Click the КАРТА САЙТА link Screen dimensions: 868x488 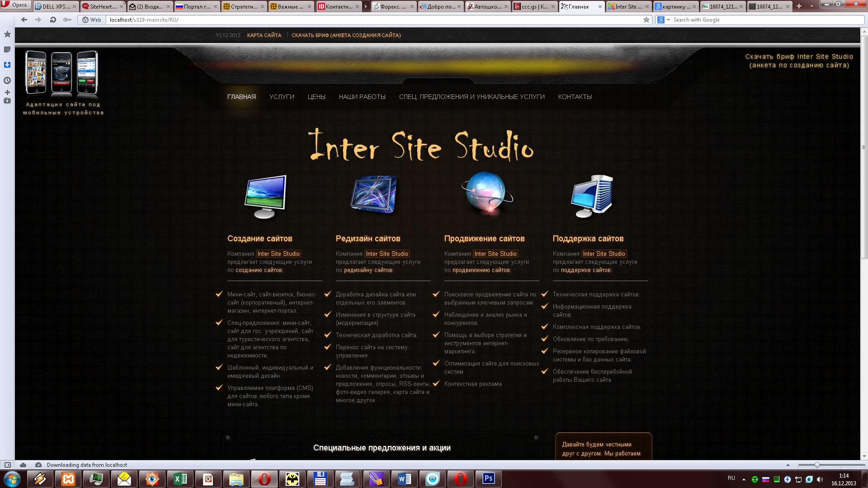coord(264,35)
